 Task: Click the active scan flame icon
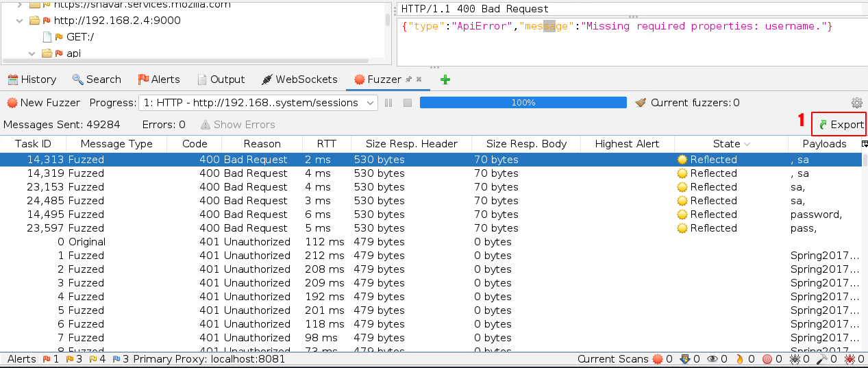740,359
